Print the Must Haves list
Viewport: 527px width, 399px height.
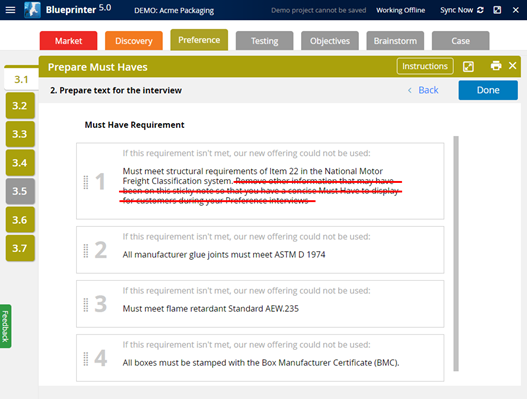point(496,66)
